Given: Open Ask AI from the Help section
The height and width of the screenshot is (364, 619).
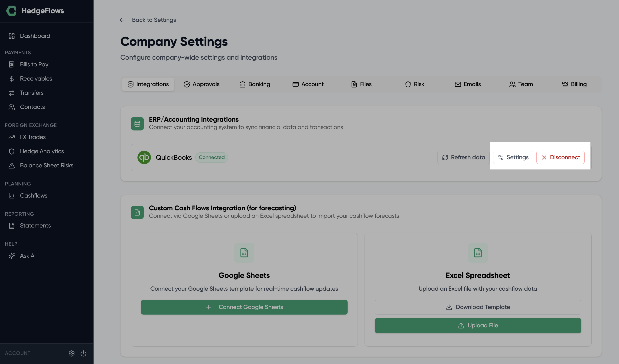Looking at the screenshot, I should tap(28, 255).
